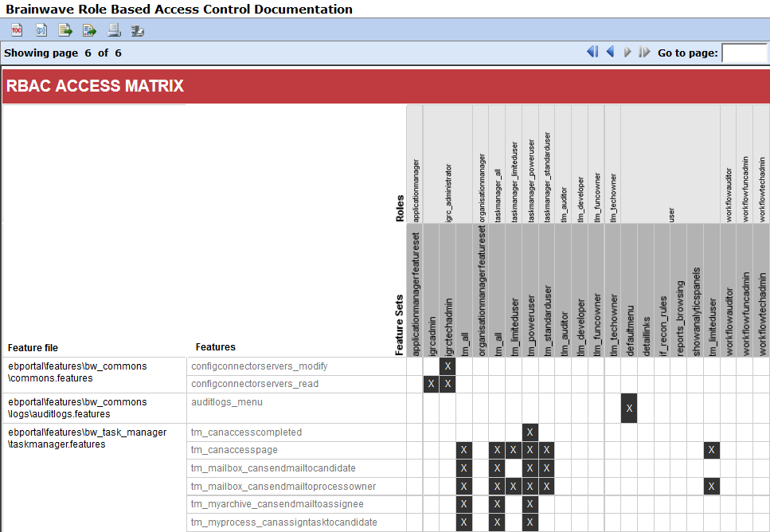The width and height of the screenshot is (770, 532).
Task: Click the rotated 'Feature Sets' label
Action: pos(399,325)
